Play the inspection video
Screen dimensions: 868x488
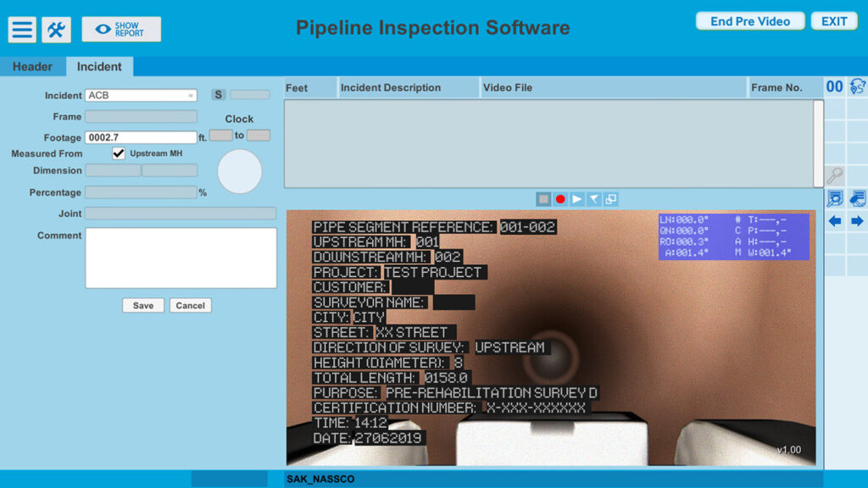577,197
